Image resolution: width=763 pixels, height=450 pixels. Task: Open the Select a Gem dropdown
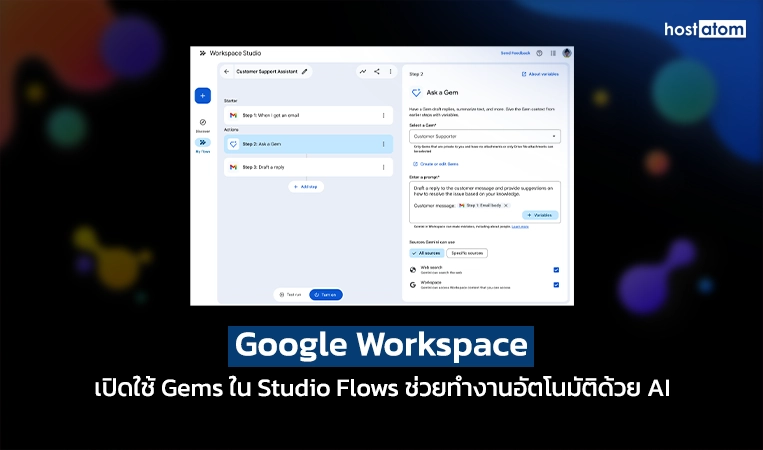click(x=485, y=136)
